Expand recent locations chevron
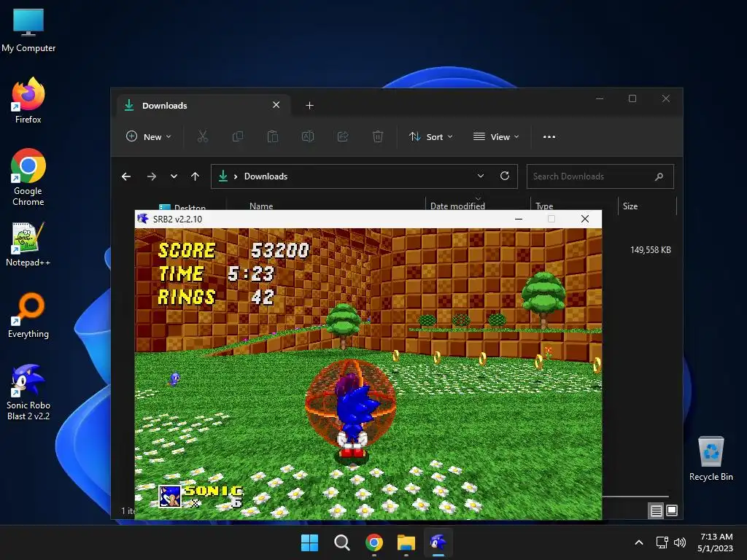The width and height of the screenshot is (747, 560). point(174,176)
